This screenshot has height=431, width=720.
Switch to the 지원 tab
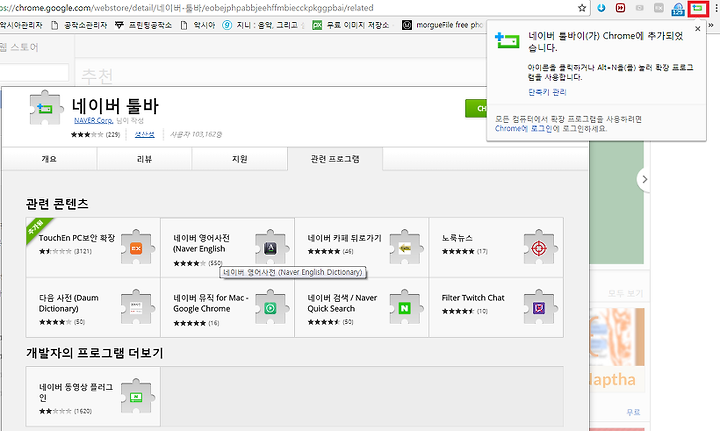[240, 159]
